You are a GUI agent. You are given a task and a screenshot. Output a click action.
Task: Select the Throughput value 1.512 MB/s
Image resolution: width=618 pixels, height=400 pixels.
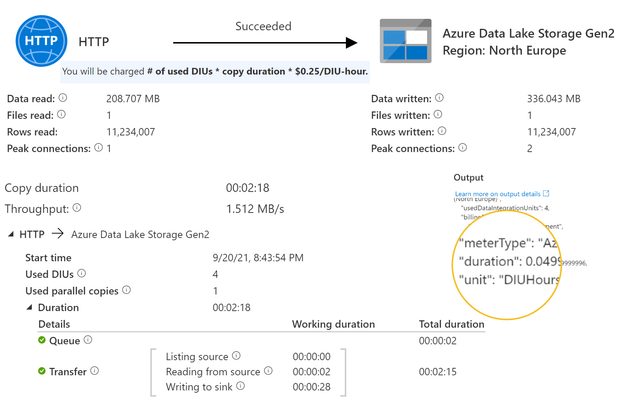coord(255,208)
